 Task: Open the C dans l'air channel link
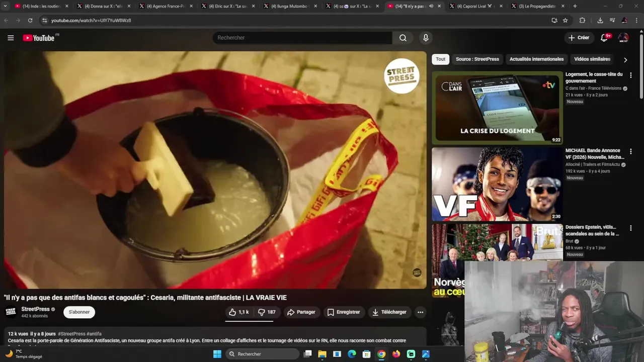[594, 88]
